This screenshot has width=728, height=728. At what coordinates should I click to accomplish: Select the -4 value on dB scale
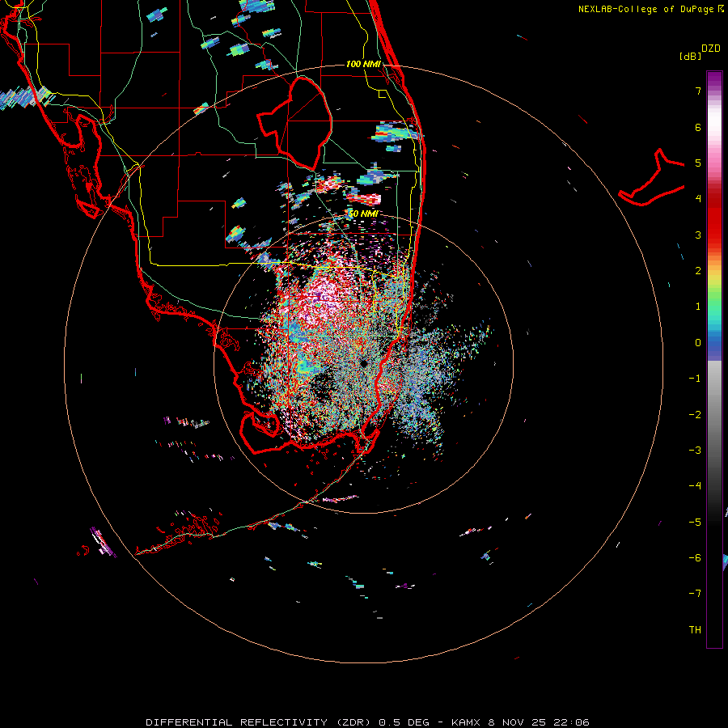pyautogui.click(x=695, y=486)
